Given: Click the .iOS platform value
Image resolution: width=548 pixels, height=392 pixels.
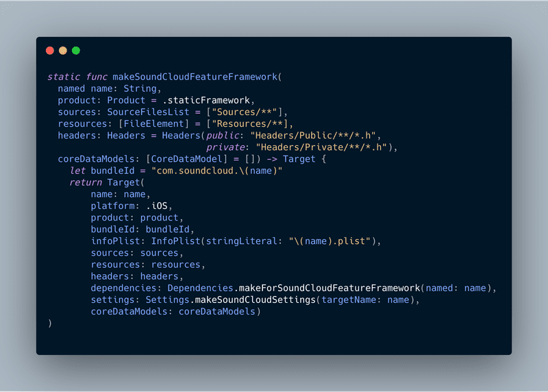Looking at the screenshot, I should click(157, 206).
